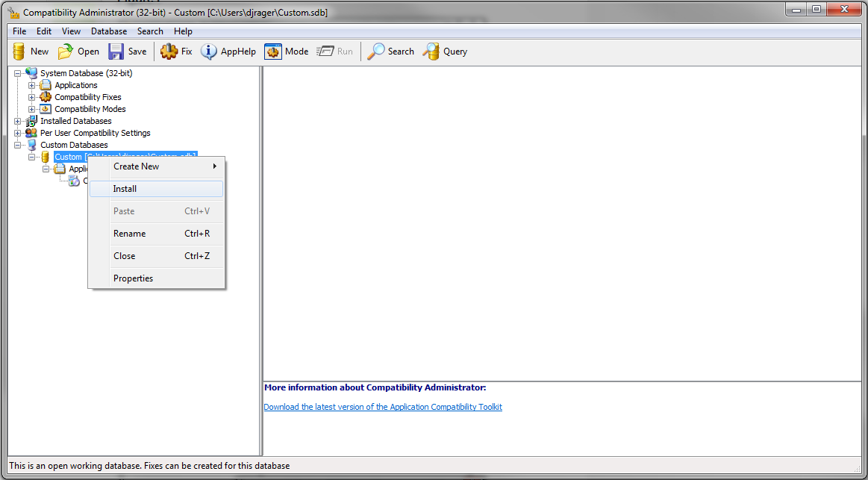Select Per User Compatibility Settings tree item
This screenshot has height=480, width=868.
pos(96,133)
